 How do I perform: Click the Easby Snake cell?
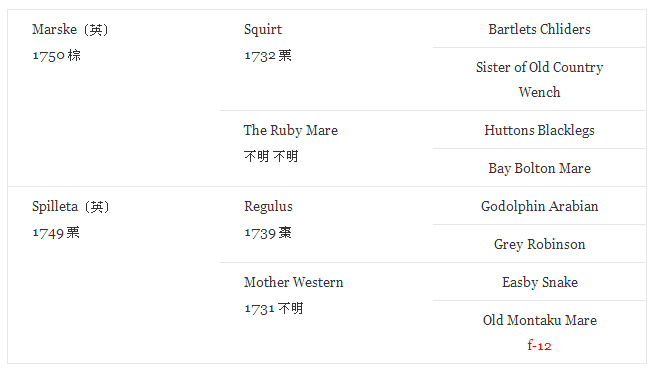[540, 282]
